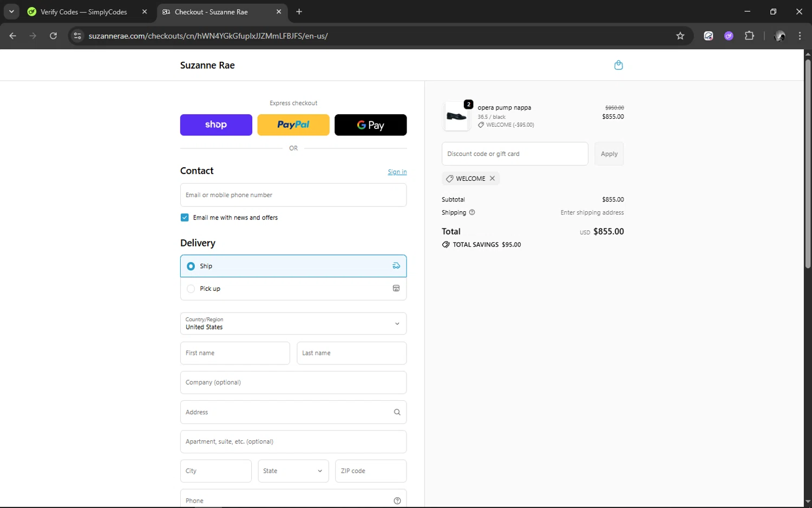Focus the Email or mobile phone number field
Viewport: 812px width, 508px height.
(293, 195)
